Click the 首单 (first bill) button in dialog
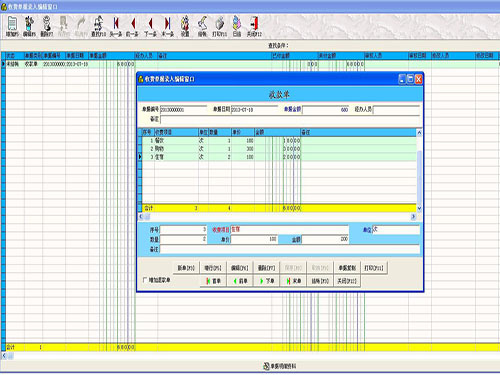Image resolution: width=500 pixels, height=375 pixels. pyautogui.click(x=213, y=281)
